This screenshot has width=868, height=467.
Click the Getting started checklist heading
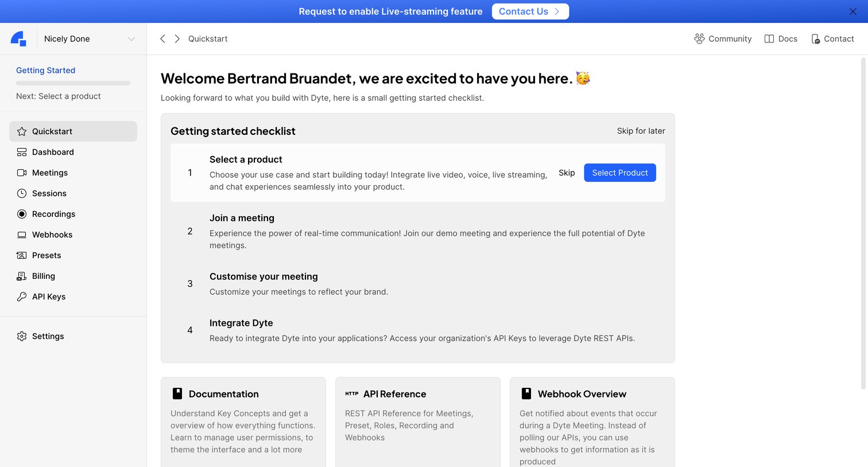click(233, 131)
